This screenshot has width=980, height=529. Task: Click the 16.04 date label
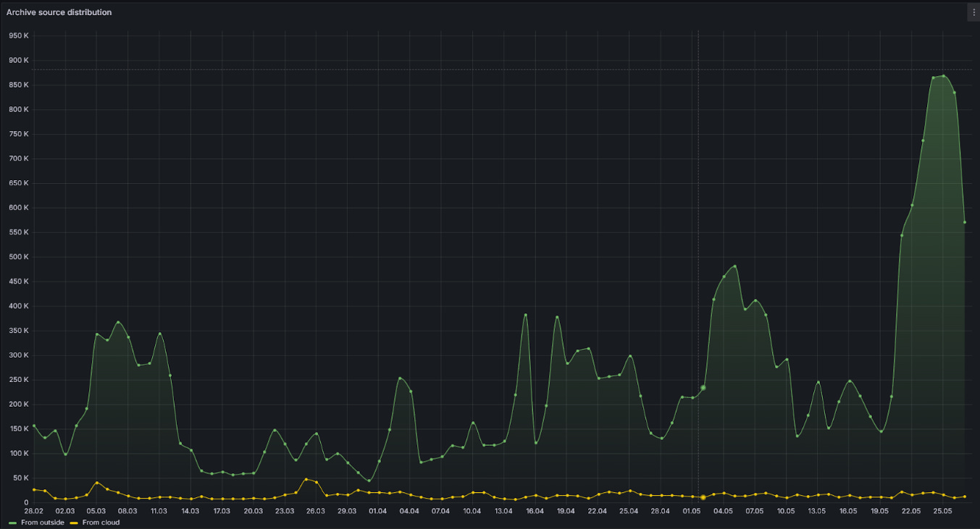(535, 511)
